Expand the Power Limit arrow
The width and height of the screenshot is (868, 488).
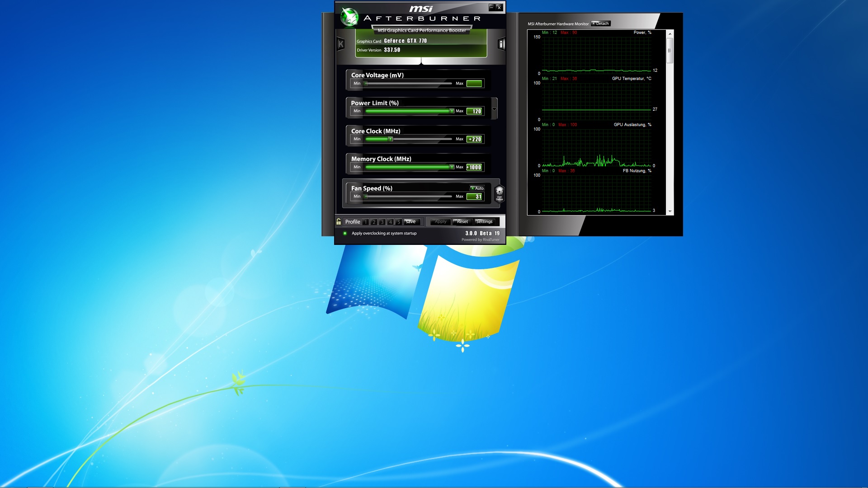coord(494,109)
